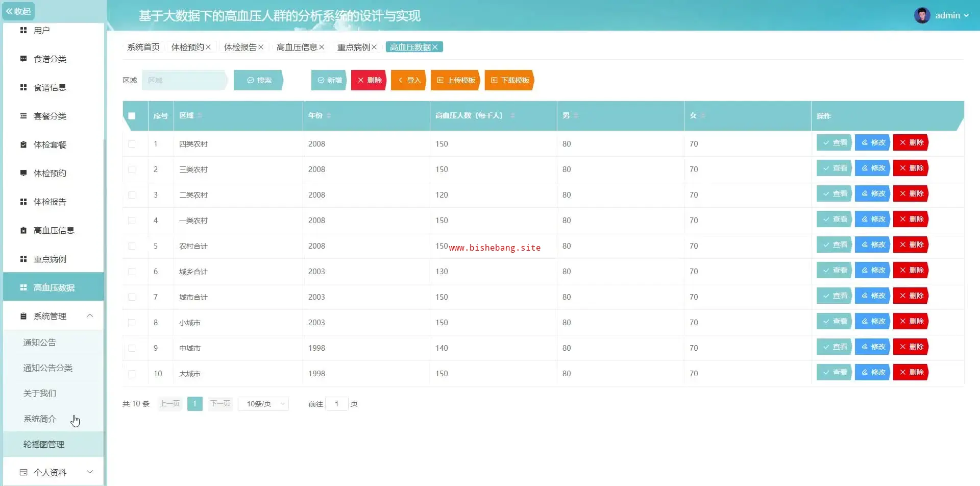Collapse the 系统管理 submenu arrow
Viewport: 980px width, 486px height.
click(x=90, y=315)
